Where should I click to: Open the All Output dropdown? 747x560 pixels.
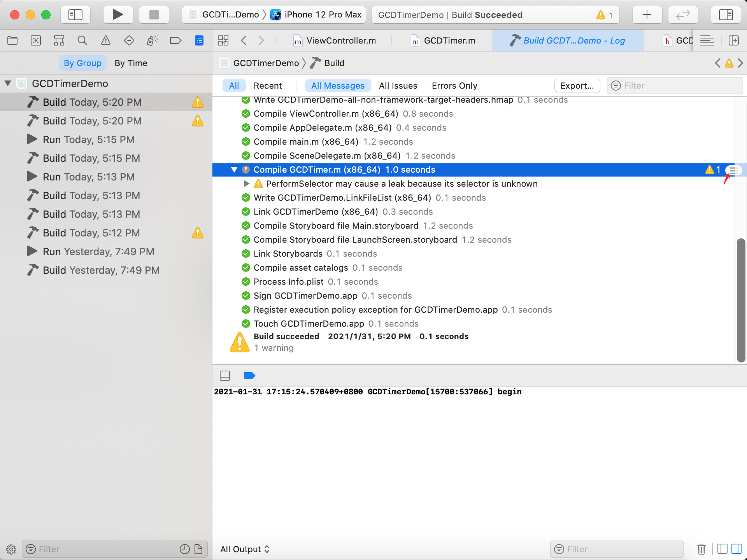point(245,549)
